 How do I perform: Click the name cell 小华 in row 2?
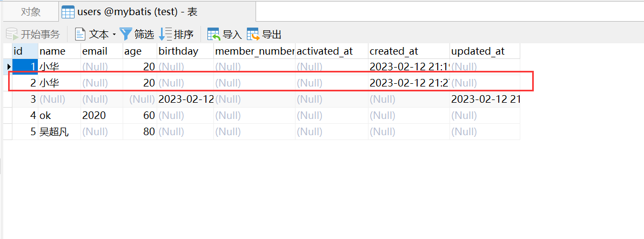point(59,83)
